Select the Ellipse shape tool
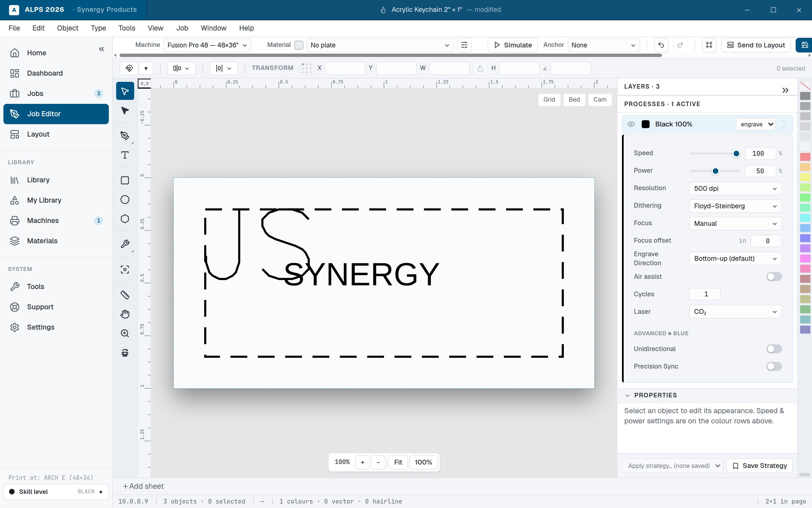The height and width of the screenshot is (508, 812). [x=125, y=200]
